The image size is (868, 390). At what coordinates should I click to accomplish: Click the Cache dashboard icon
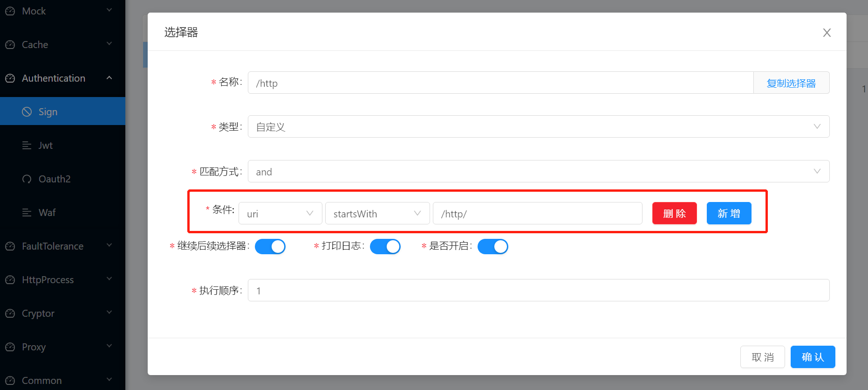click(x=10, y=45)
